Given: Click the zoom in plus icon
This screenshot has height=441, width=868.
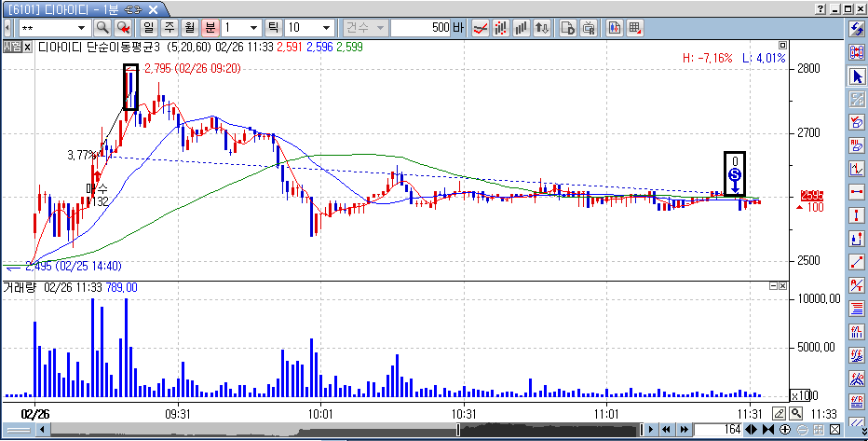Looking at the screenshot, I should (x=787, y=429).
